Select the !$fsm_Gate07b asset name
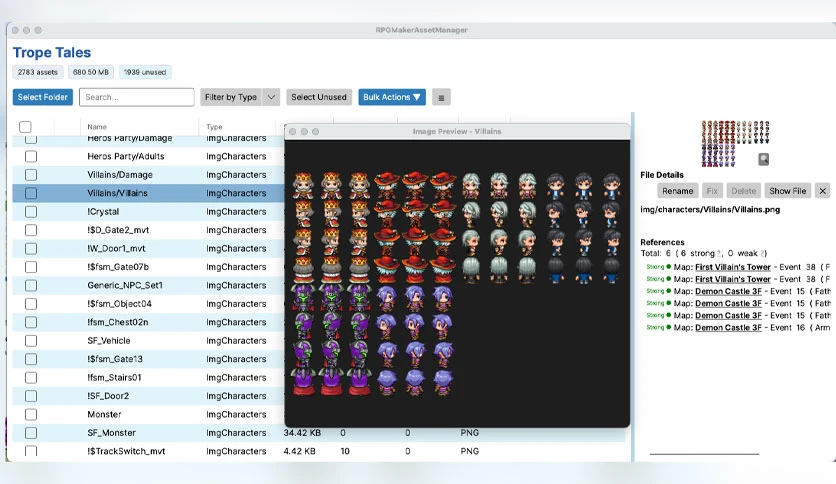Screen dimensions: 836x484 pyautogui.click(x=118, y=267)
